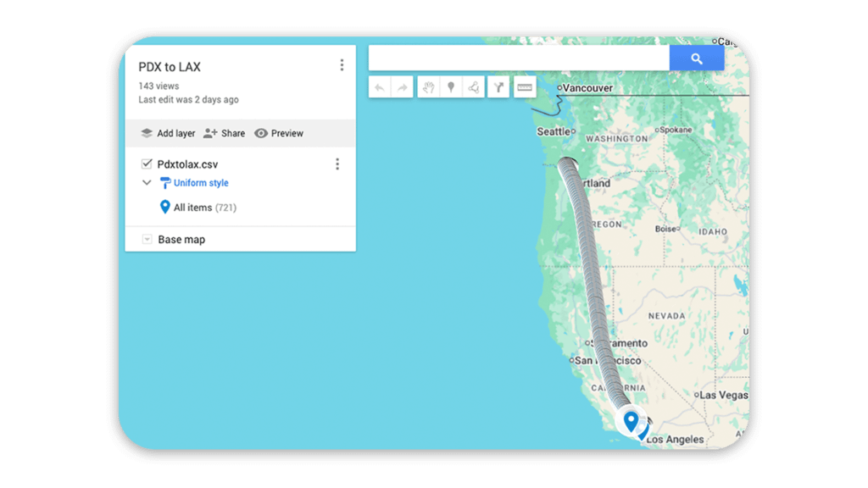Redo the last map edit
Image resolution: width=868 pixels, height=488 pixels.
tap(403, 87)
